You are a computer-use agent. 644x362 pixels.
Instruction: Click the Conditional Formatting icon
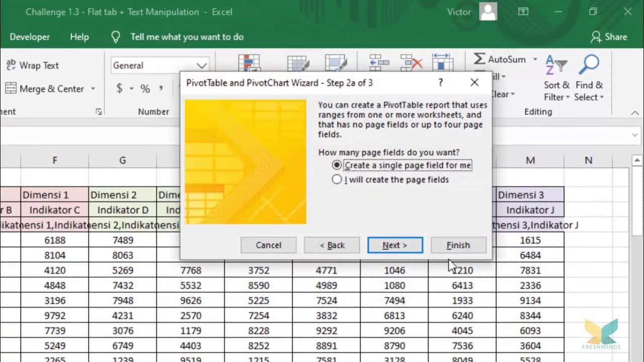coord(249,63)
